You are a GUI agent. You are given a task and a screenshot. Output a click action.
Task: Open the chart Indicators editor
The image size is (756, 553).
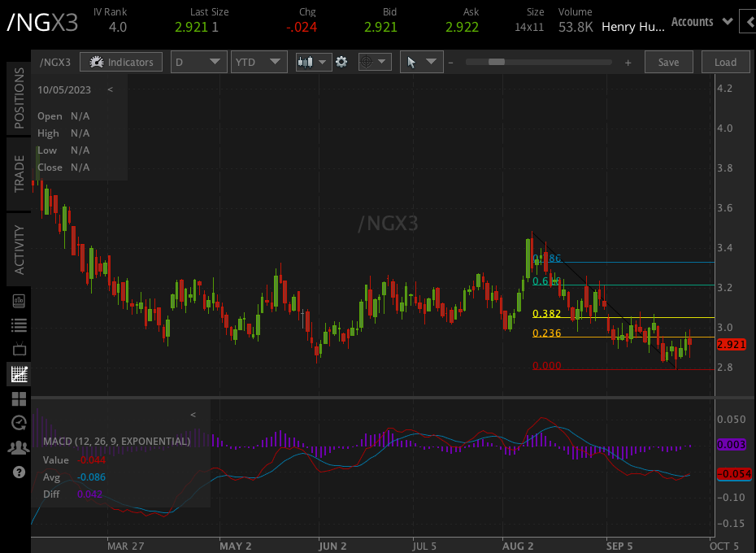[x=120, y=62]
